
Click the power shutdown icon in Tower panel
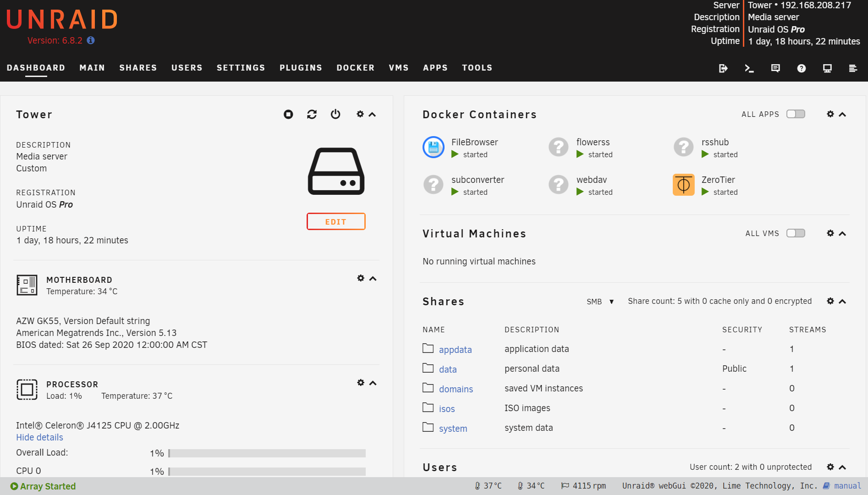pos(335,114)
